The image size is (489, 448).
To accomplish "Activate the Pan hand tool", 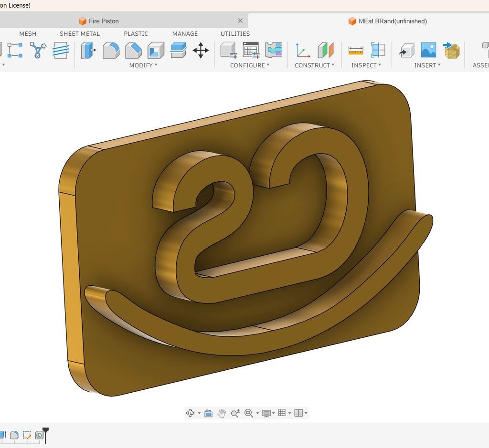I will tap(222, 413).
